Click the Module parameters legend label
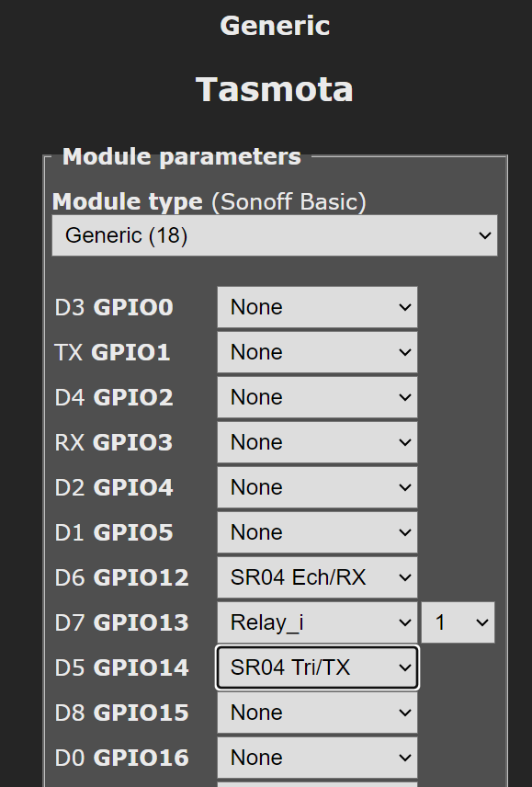 pos(180,156)
